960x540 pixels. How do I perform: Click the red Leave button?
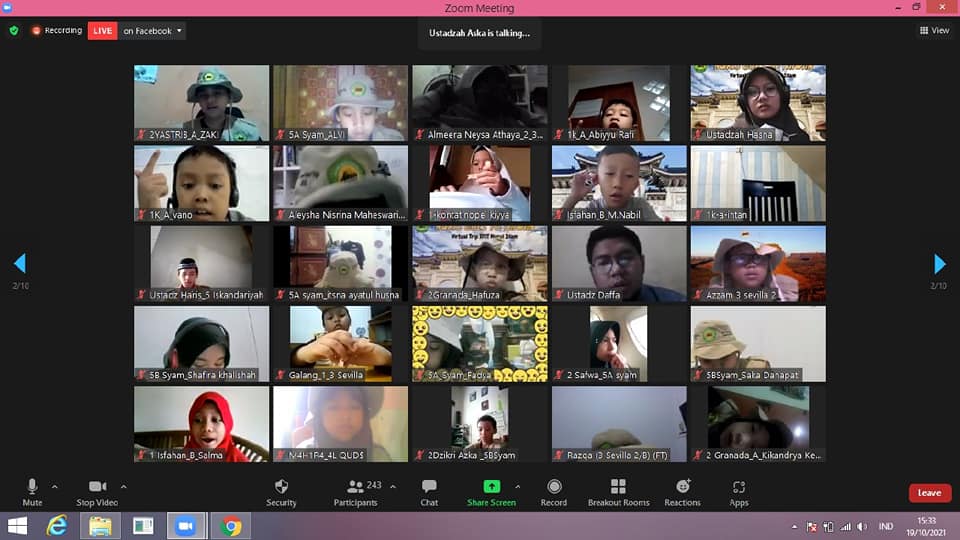point(929,493)
